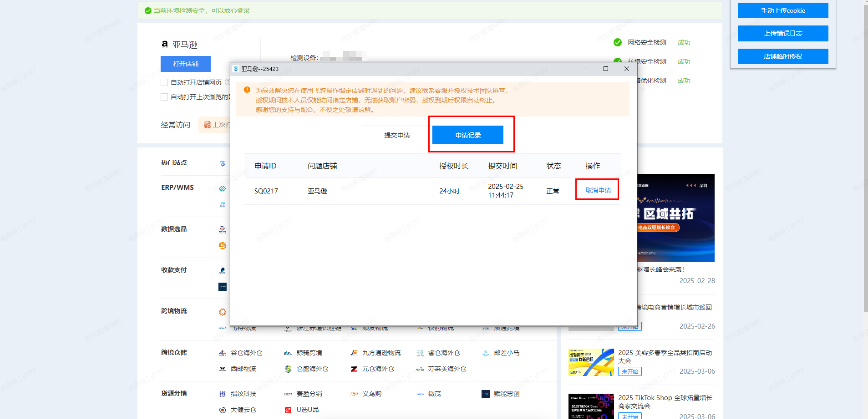Click the 大健云仓 icon
This screenshot has width=868, height=419.
pyautogui.click(x=222, y=410)
